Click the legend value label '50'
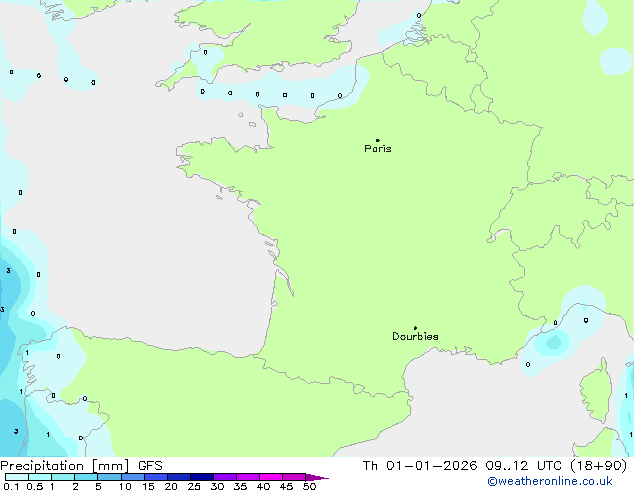This screenshot has height=490, width=634. [x=309, y=486]
